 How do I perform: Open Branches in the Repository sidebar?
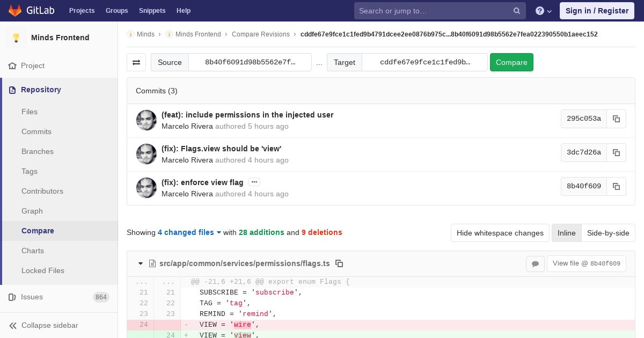click(38, 151)
